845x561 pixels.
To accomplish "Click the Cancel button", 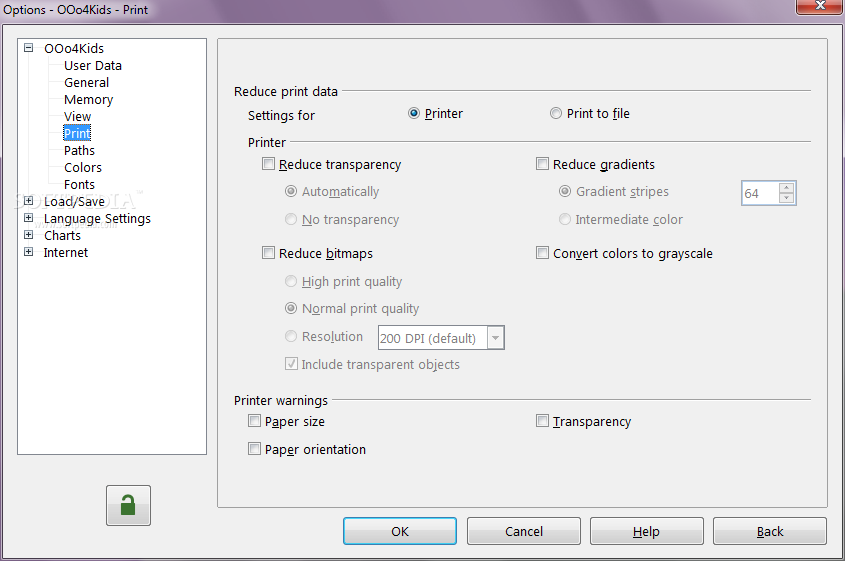I will [x=524, y=531].
